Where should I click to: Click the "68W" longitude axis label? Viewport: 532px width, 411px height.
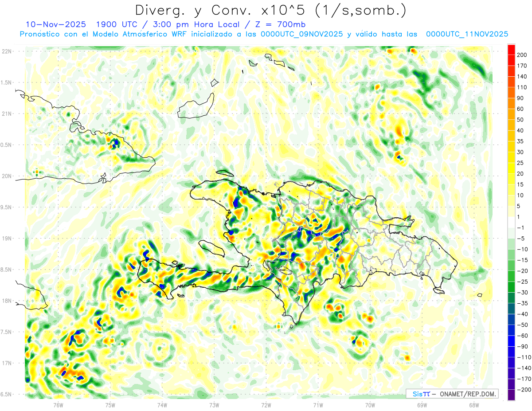click(474, 405)
